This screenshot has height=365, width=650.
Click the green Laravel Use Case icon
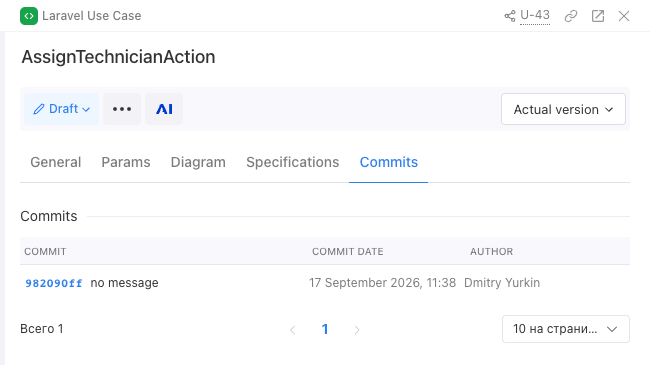[x=29, y=16]
